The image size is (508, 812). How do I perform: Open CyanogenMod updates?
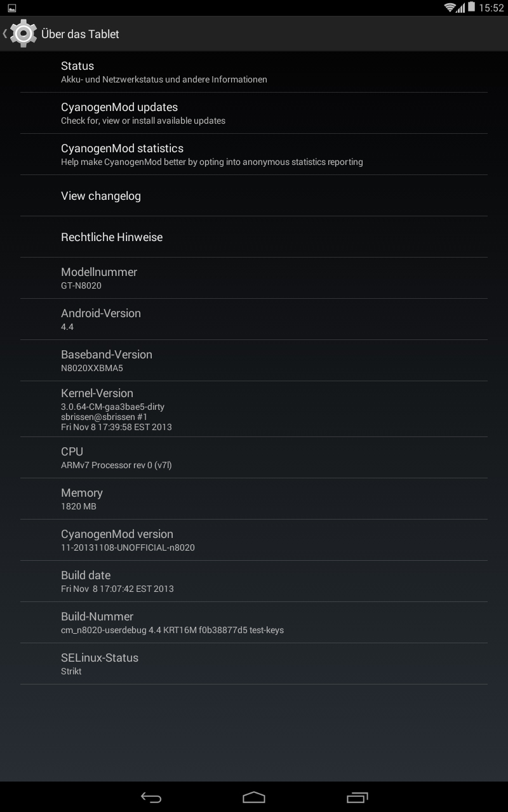tap(254, 113)
